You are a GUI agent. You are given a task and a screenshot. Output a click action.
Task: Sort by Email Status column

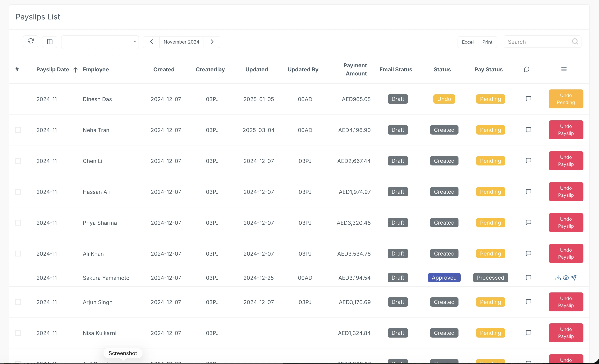click(x=396, y=69)
